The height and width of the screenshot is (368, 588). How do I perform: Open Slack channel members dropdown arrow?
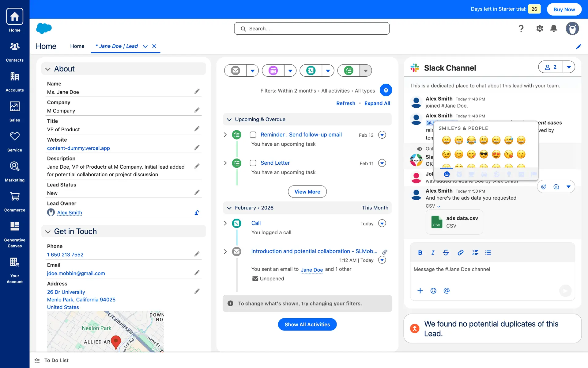click(x=569, y=67)
